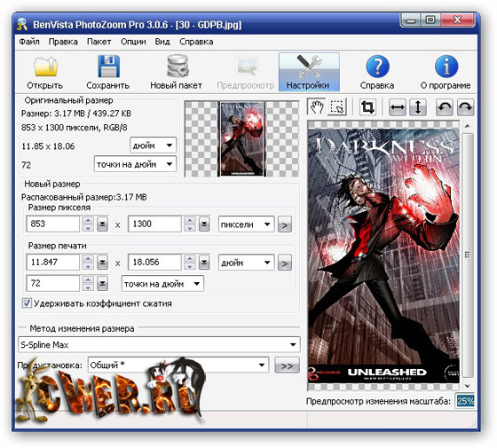Open Справка question mark icon
Viewport: 497px width, 448px height.
pyautogui.click(x=377, y=72)
